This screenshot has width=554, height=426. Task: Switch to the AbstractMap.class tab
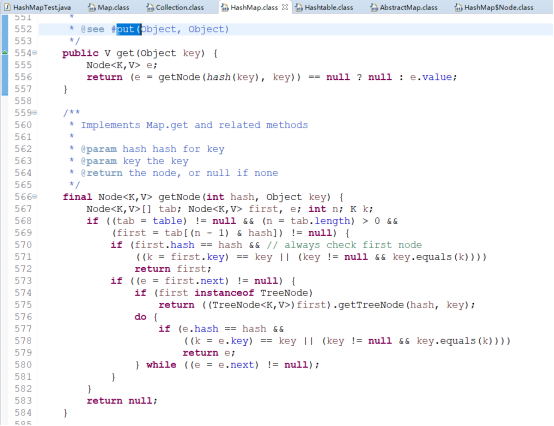(x=408, y=7)
